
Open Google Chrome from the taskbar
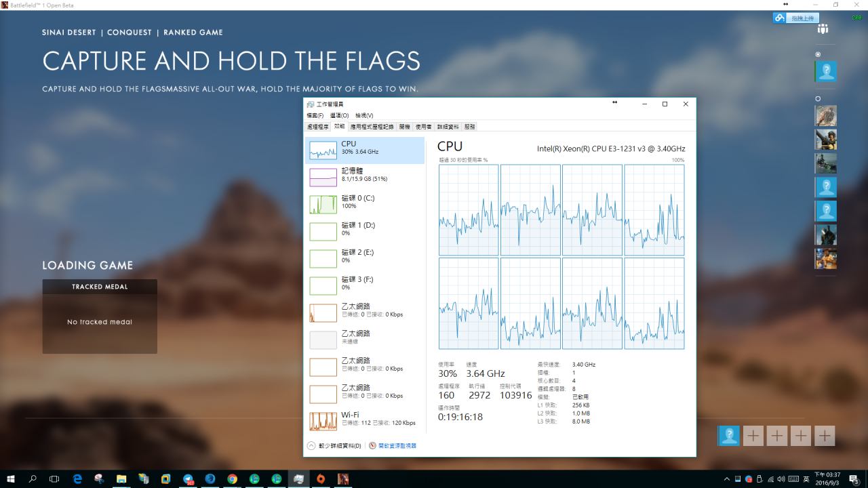click(x=232, y=479)
